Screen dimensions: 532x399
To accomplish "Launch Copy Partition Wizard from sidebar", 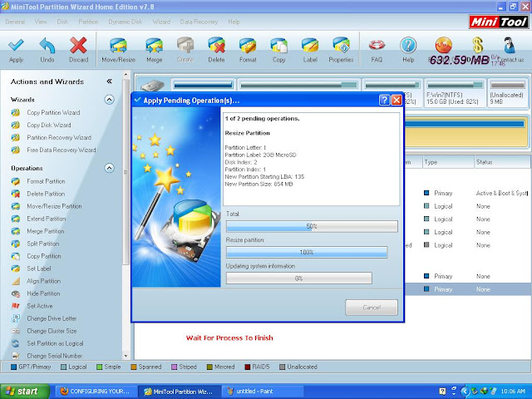I will 53,112.
